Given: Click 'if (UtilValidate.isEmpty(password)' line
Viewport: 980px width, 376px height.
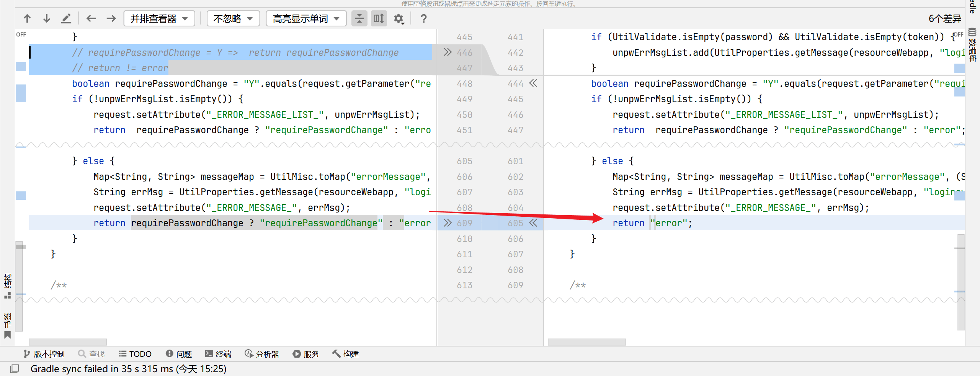Looking at the screenshot, I should 773,37.
